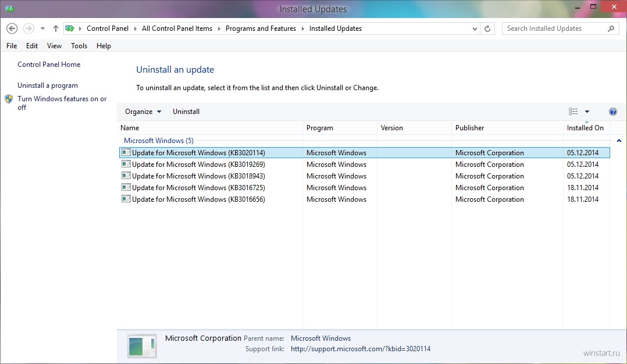627x364 pixels.
Task: Open Control Panel breadcrumb
Action: click(108, 28)
